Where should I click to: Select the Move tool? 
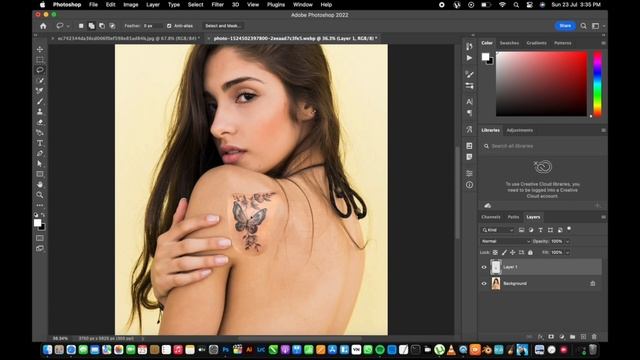(x=40, y=49)
